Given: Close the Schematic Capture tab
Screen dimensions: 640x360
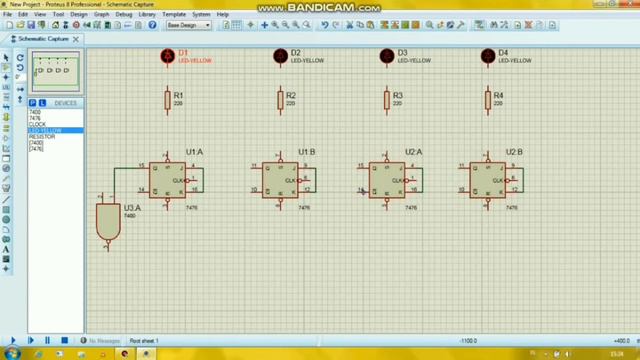Looking at the screenshot, I should coord(76,39).
